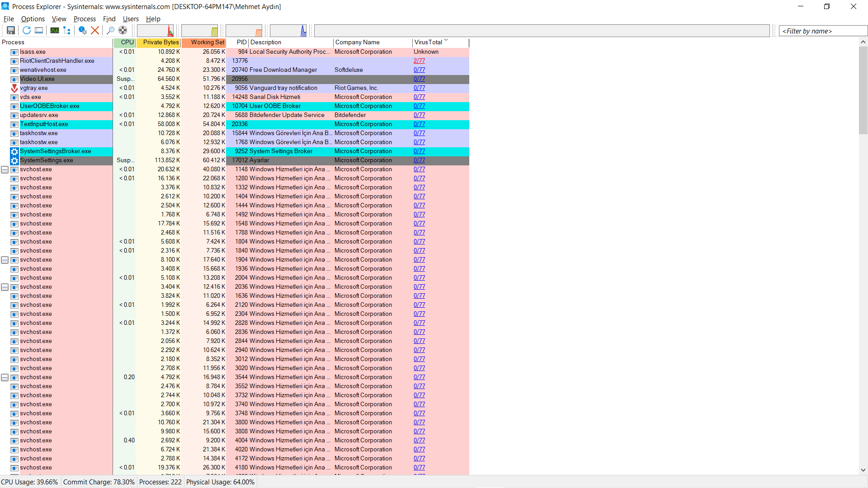Open the 2/77 VirusTotal link for RiotClientCrashHandler

pyautogui.click(x=419, y=61)
